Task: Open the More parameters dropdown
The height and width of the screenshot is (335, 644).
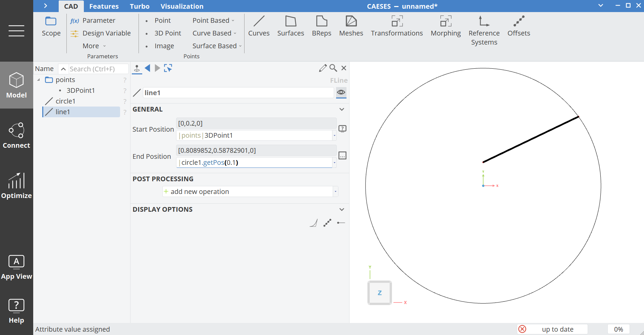Action: (x=94, y=46)
